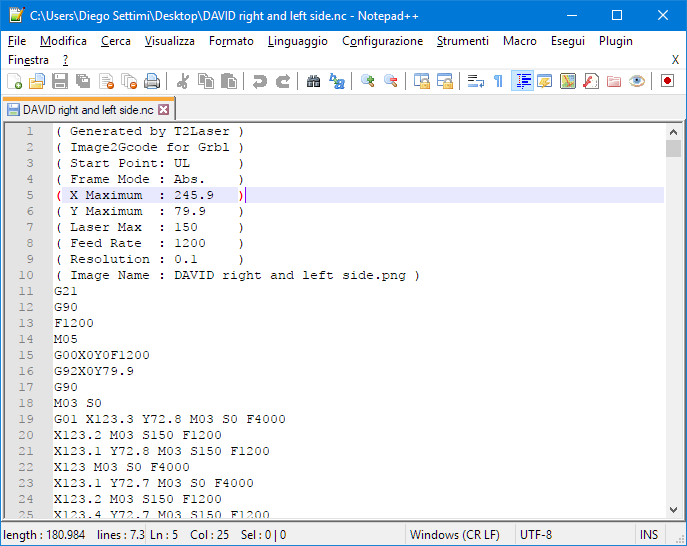This screenshot has width=687, height=546.
Task: Click the Cut scissors icon
Action: click(x=183, y=81)
